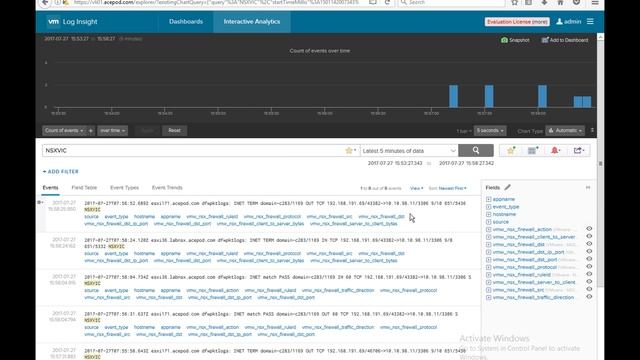Take a chart Snapshot
Viewport: 640px width, 360px height.
pyautogui.click(x=515, y=40)
